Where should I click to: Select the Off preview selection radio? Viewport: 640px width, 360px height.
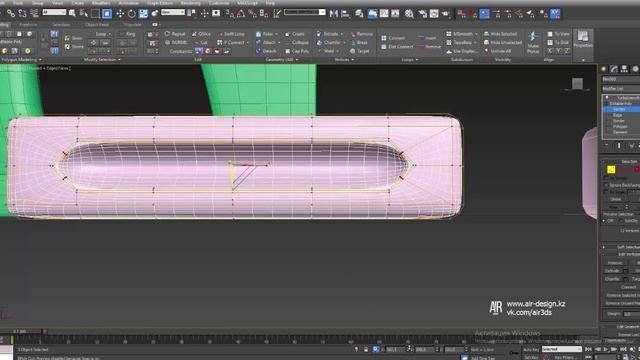[x=604, y=221]
